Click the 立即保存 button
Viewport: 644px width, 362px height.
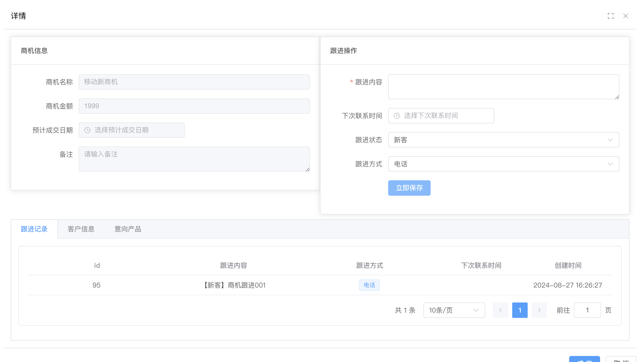409,188
